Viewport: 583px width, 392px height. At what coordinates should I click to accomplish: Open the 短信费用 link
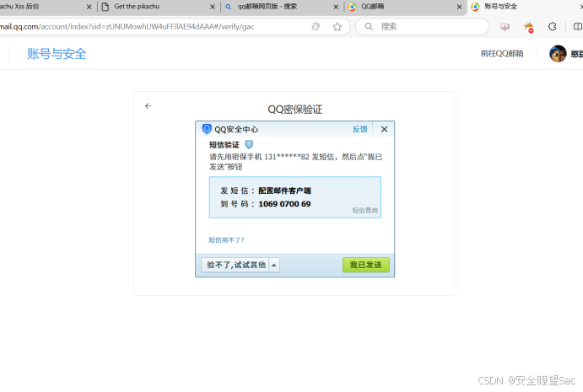pos(364,210)
